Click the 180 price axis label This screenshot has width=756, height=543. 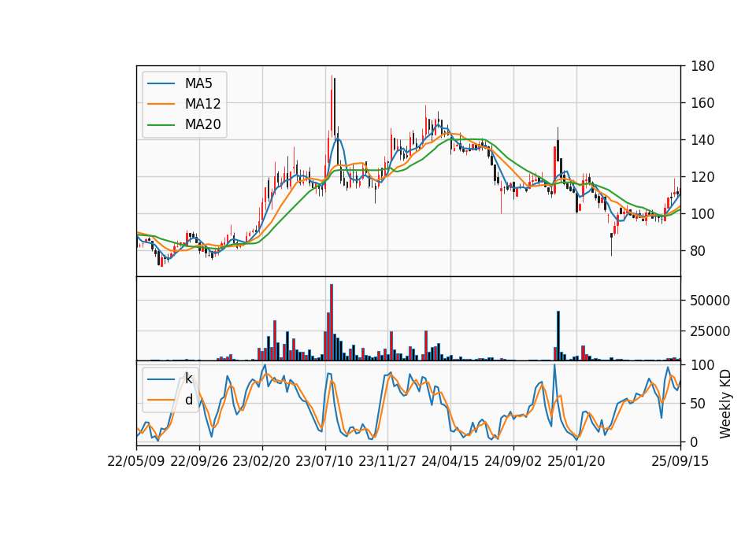[702, 66]
